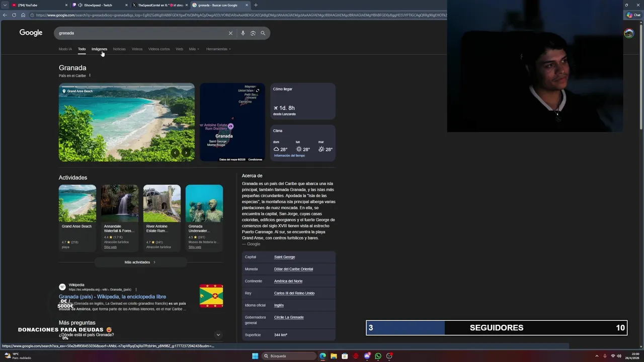Open File Explorer from taskbar
644x362 pixels.
point(334,356)
